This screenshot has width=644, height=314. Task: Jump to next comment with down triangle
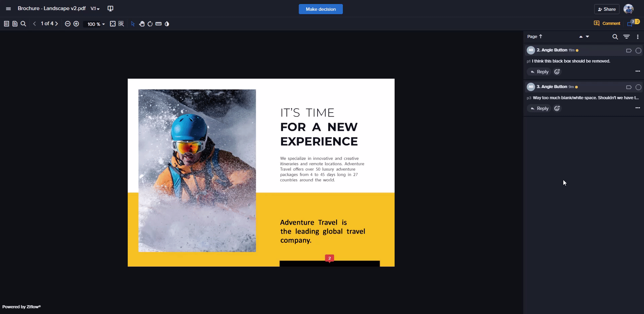tap(588, 37)
